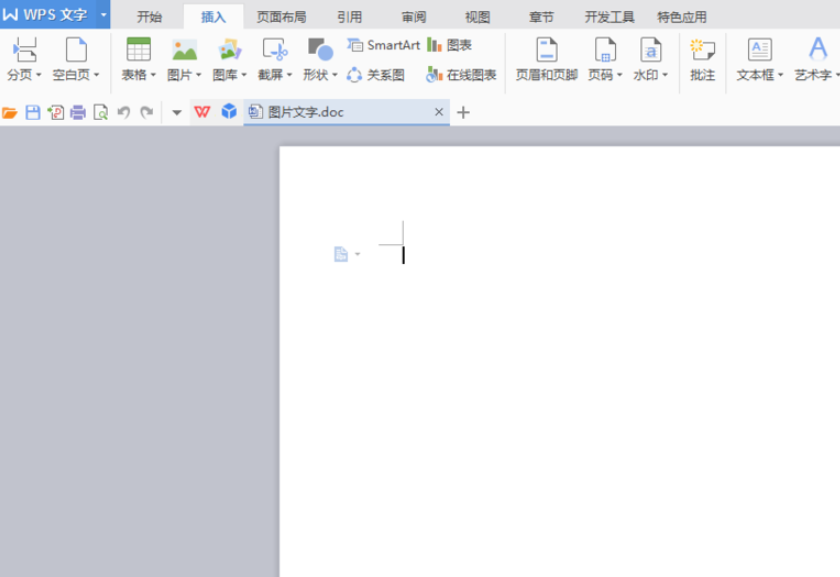Insert SmartArt graphic
Screen dimensions: 840x577
384,46
